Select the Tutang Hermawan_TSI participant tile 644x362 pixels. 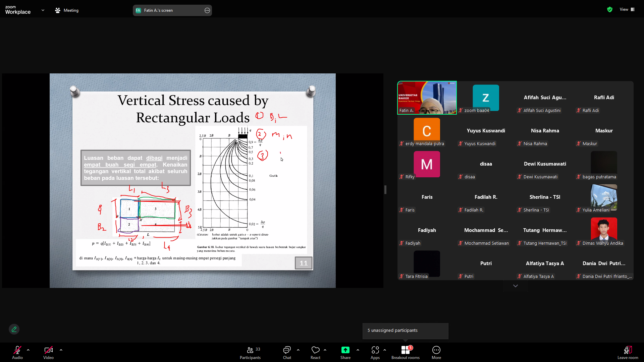pyautogui.click(x=545, y=230)
